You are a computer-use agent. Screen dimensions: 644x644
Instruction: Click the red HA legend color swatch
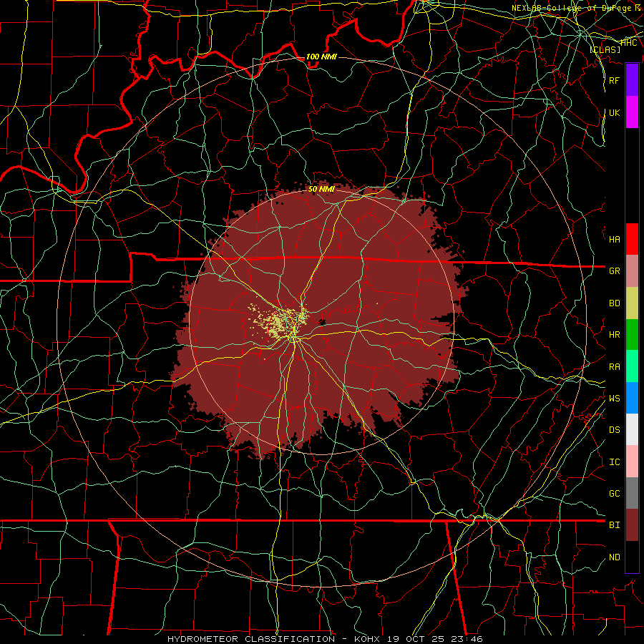click(x=632, y=239)
